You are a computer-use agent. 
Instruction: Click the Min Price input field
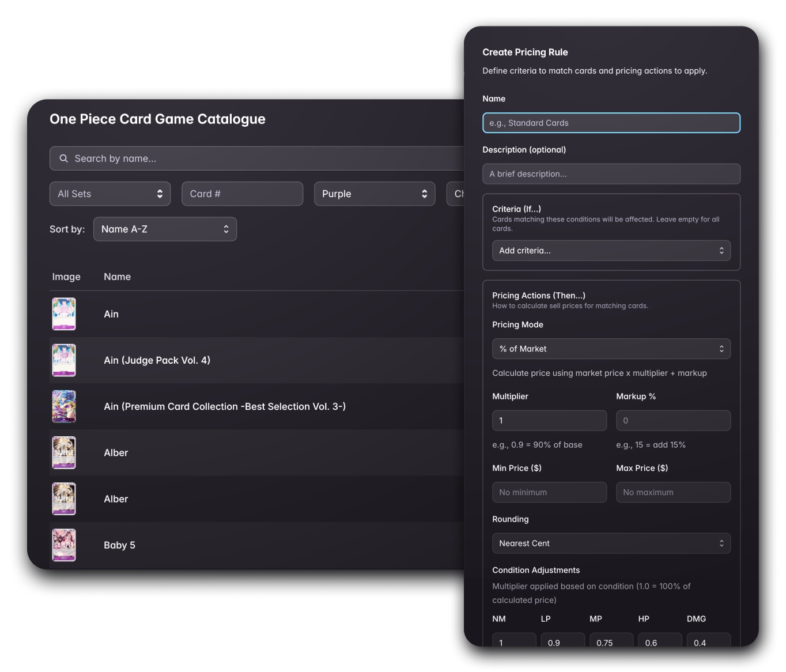pyautogui.click(x=550, y=492)
